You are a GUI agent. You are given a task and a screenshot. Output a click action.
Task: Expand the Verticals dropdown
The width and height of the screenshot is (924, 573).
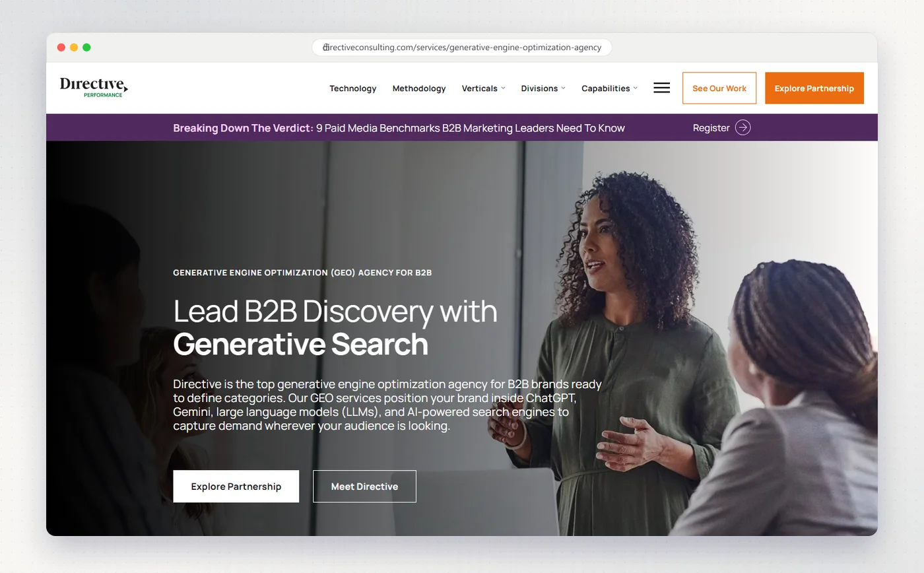(x=483, y=88)
